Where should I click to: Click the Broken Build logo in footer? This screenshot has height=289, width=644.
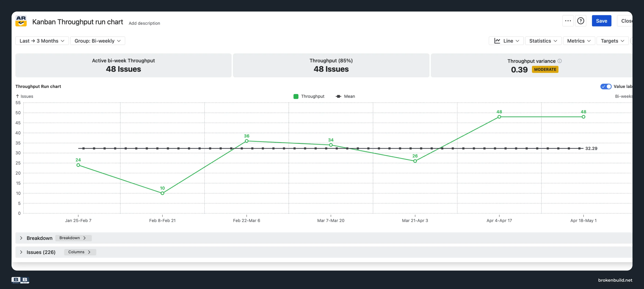tap(20, 280)
